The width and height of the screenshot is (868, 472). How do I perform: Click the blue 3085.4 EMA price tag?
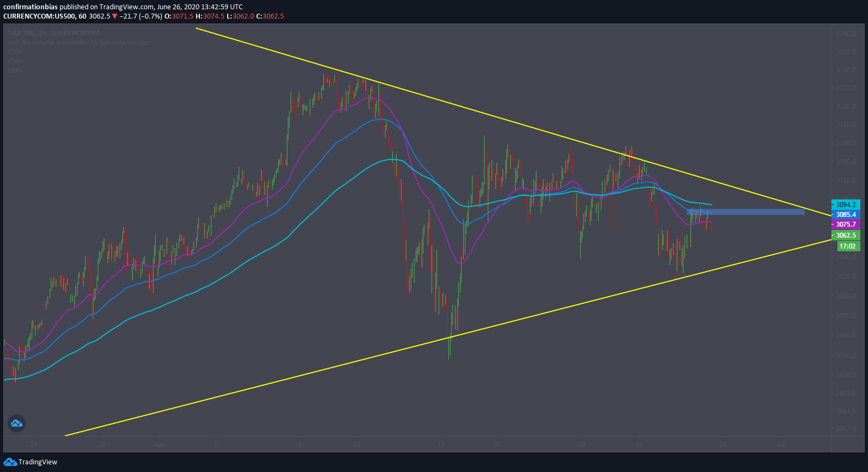(x=846, y=215)
